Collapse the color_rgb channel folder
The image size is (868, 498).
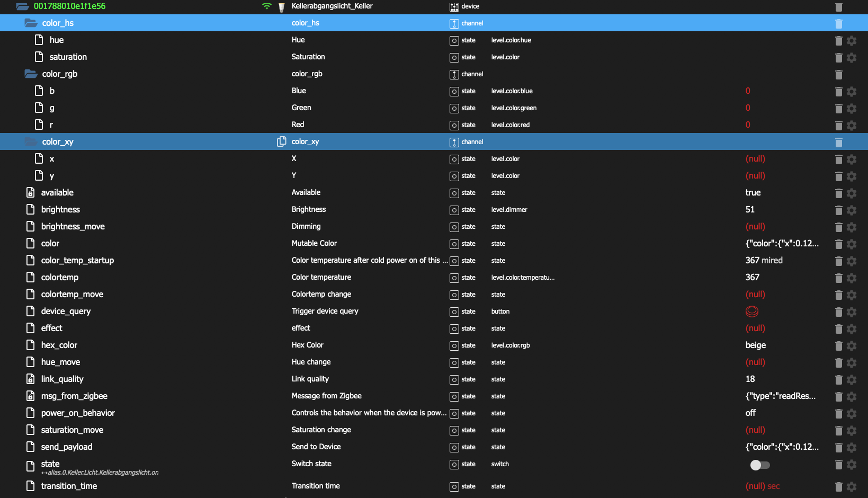pyautogui.click(x=31, y=74)
